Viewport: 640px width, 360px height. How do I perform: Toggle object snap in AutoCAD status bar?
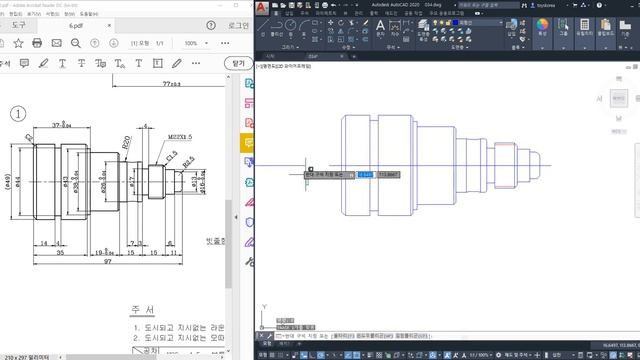[356, 356]
